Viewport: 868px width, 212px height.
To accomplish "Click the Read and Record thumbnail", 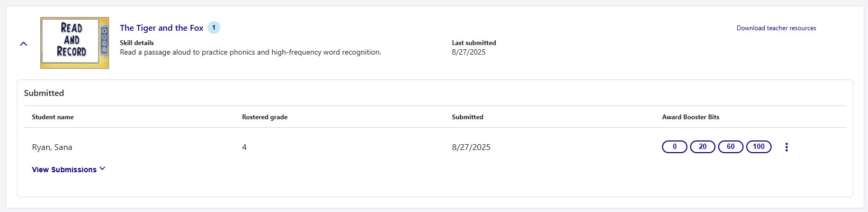I will tap(75, 43).
